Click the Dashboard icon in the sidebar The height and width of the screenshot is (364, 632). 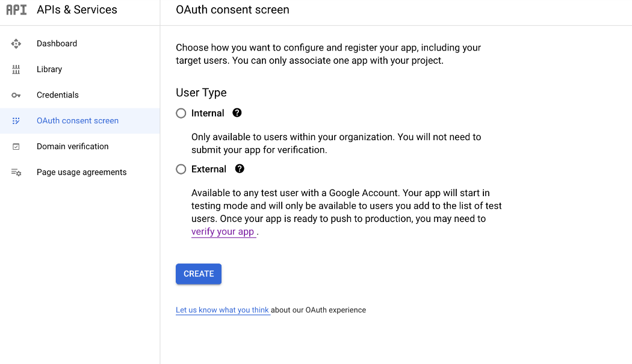click(16, 43)
